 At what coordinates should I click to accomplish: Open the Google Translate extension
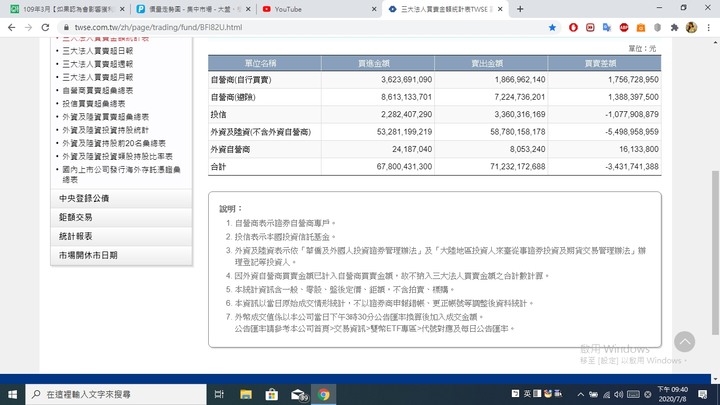pyautogui.click(x=607, y=28)
